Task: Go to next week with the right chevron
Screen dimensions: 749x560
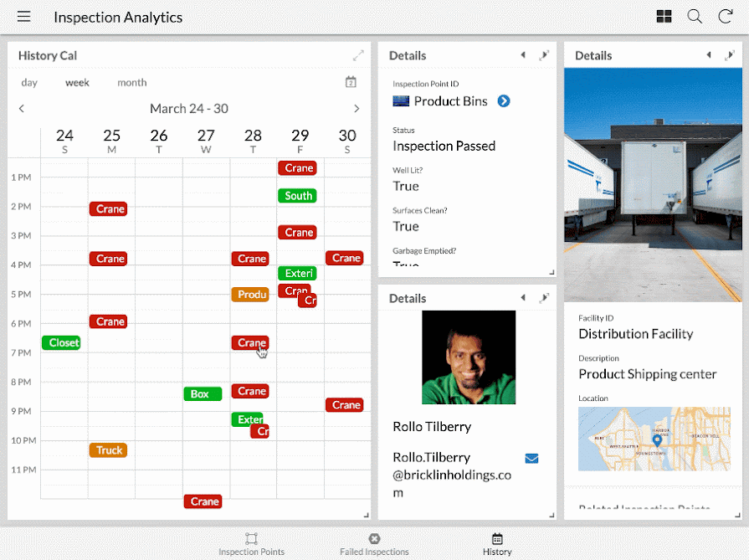Action: [x=357, y=108]
